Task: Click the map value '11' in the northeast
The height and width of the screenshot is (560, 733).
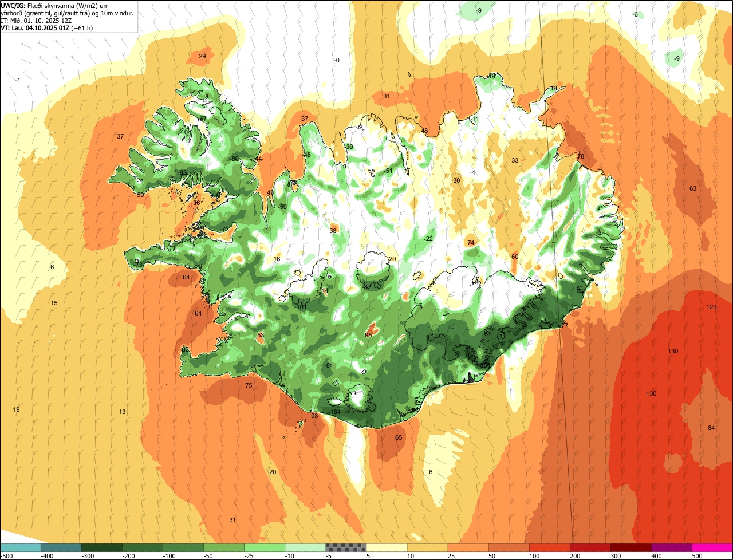Action: pyautogui.click(x=475, y=119)
